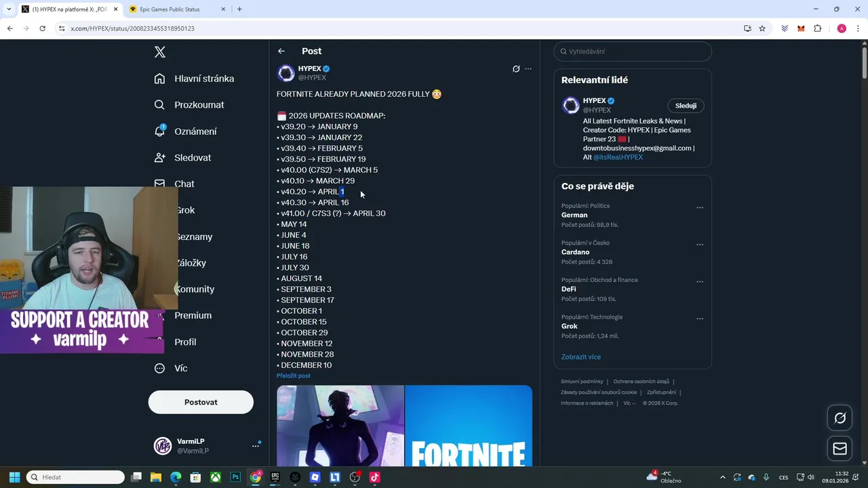
Task: Click the Postovat button
Action: pos(201,402)
